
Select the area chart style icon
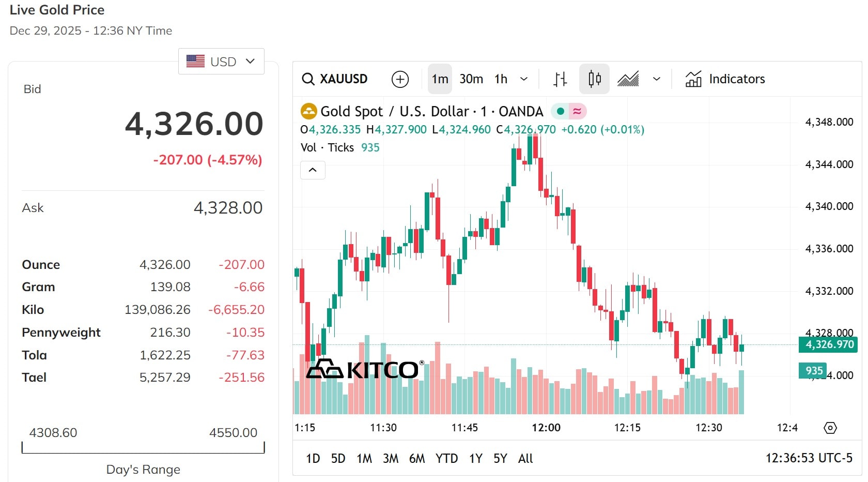click(628, 79)
